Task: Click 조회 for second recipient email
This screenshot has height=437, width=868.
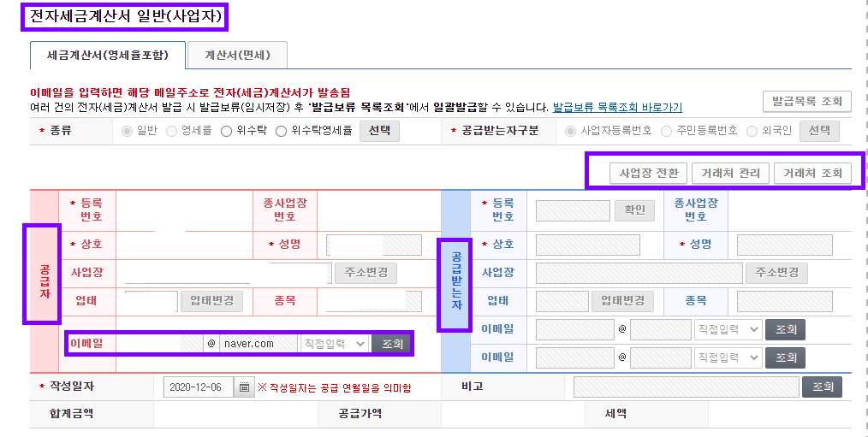Action: click(785, 357)
